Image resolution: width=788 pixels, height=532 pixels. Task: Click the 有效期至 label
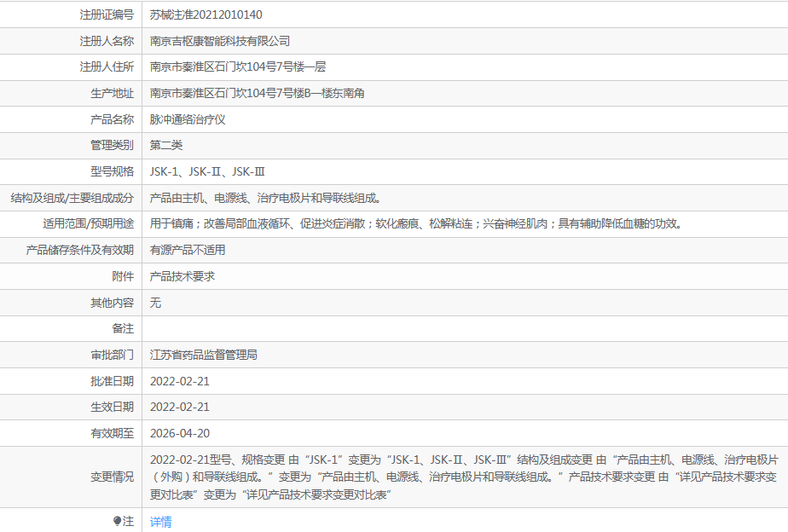pos(112,434)
